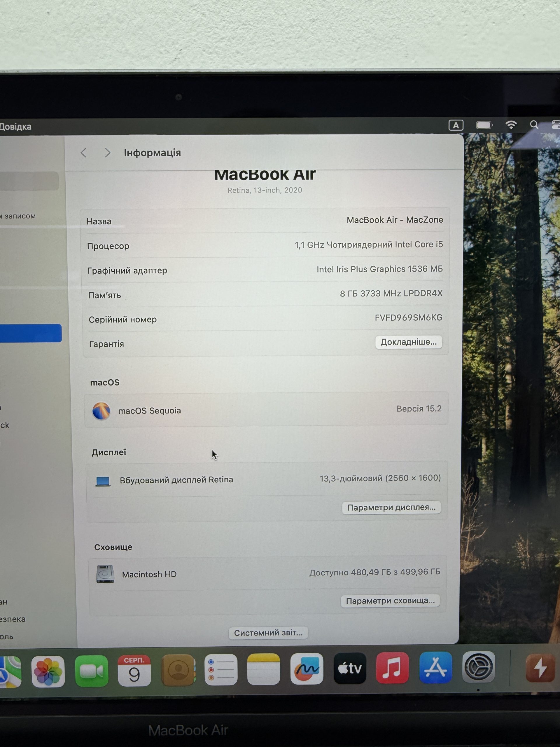Click processor value 1,1 GHz Intel Core i5

pyautogui.click(x=369, y=245)
